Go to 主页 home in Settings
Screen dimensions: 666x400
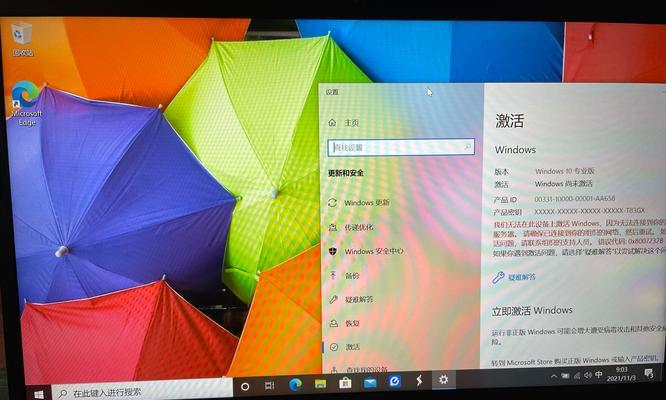coord(352,123)
